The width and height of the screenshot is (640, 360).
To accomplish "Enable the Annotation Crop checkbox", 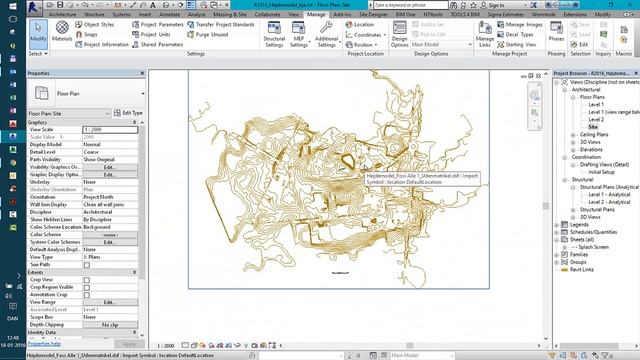I will (87, 295).
